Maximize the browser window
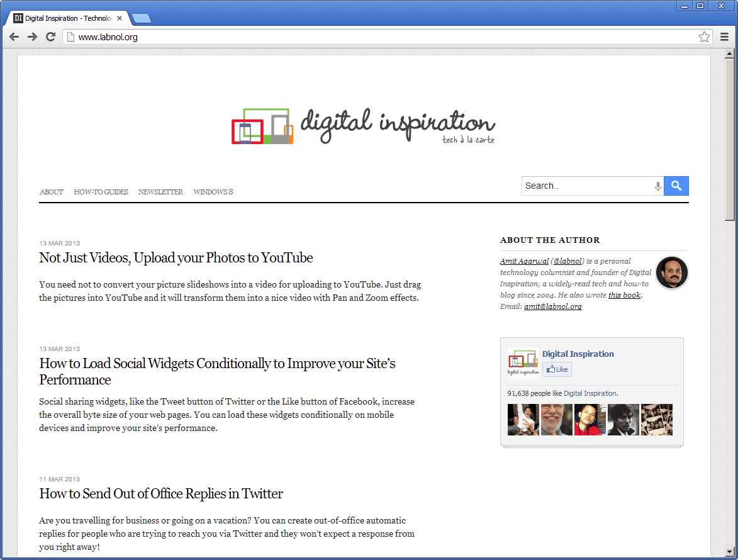Viewport: 738px width, 560px height. [x=700, y=6]
